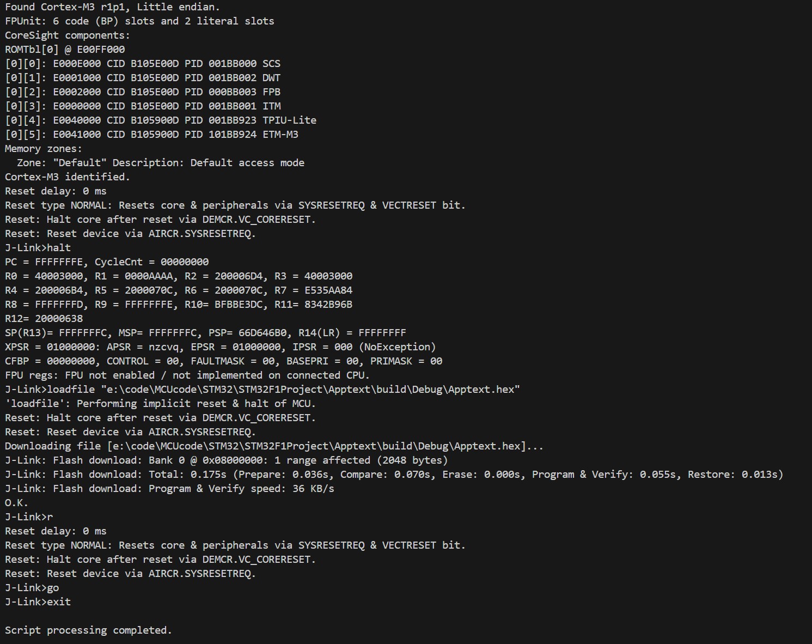Viewport: 812px width, 644px height.
Task: Click 'Found Cortex-M3 r1p1, Little endian.' line
Action: (112, 7)
